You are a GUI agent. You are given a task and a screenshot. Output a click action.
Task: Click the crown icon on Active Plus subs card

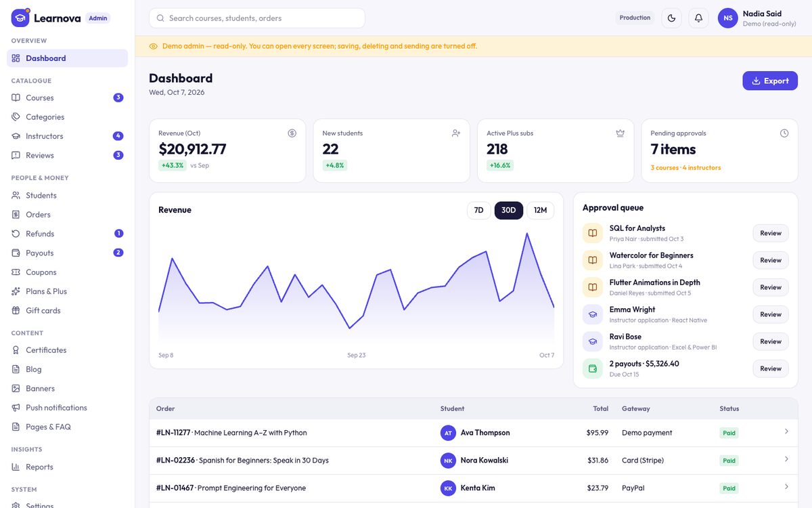(620, 133)
